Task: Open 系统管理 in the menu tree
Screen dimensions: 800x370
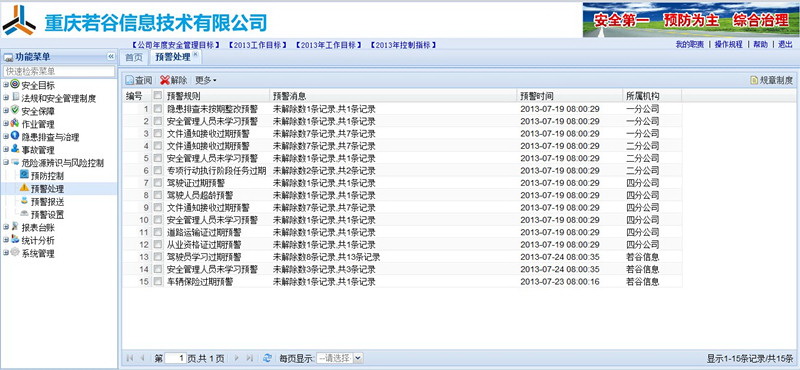Action: (x=38, y=253)
